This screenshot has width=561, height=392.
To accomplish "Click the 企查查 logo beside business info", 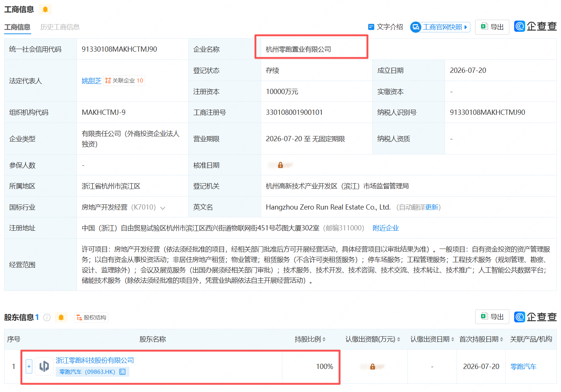I will [535, 26].
